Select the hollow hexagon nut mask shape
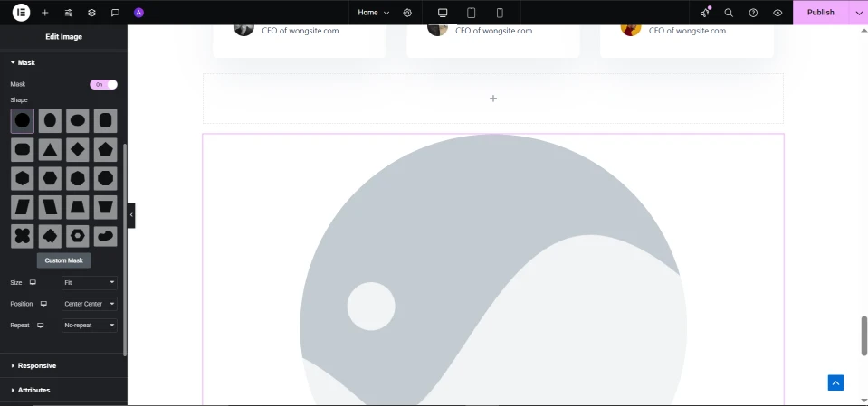The height and width of the screenshot is (406, 868). click(x=78, y=236)
